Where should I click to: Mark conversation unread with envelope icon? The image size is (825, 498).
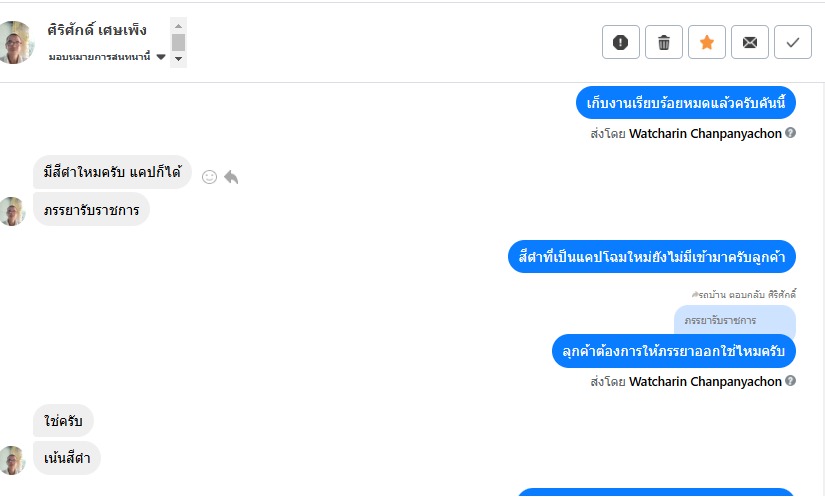750,42
